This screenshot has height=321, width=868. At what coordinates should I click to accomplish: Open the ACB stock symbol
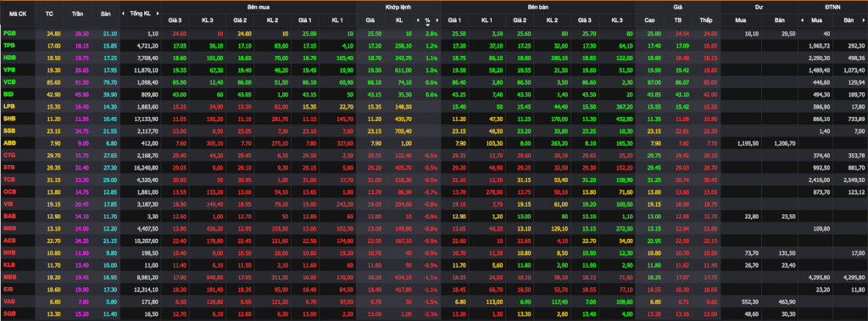[x=9, y=241]
